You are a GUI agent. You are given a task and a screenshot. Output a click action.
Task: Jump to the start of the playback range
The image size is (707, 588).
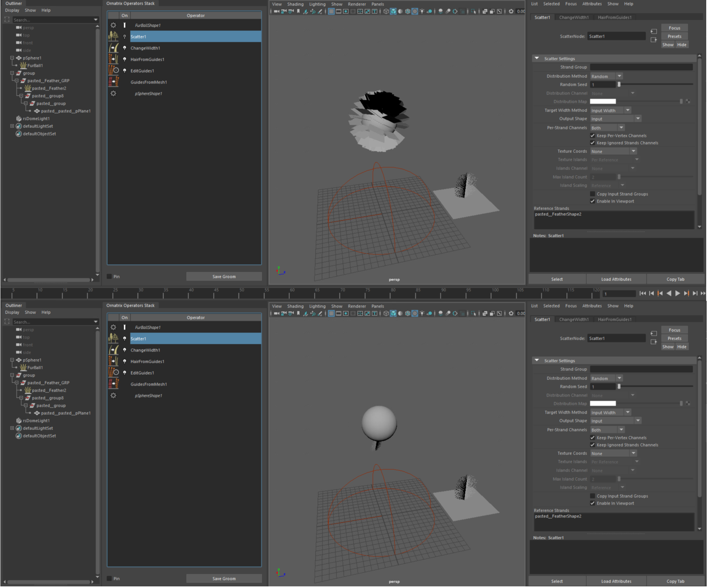coord(643,294)
